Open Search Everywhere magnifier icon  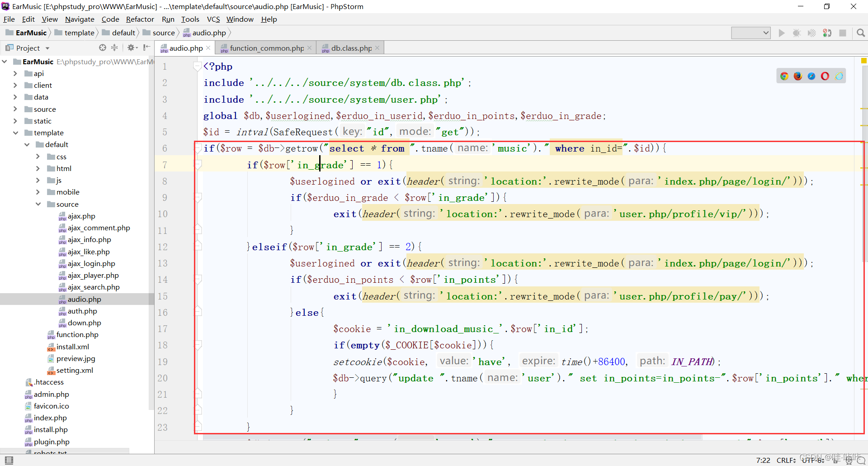coord(861,33)
